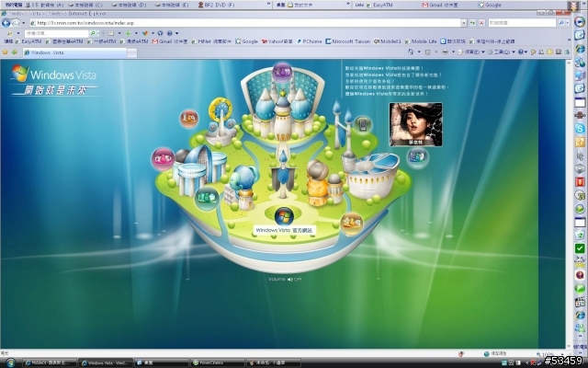Select the Windows Vista browser tab
Screen dimensions: 588x368
(74, 52)
